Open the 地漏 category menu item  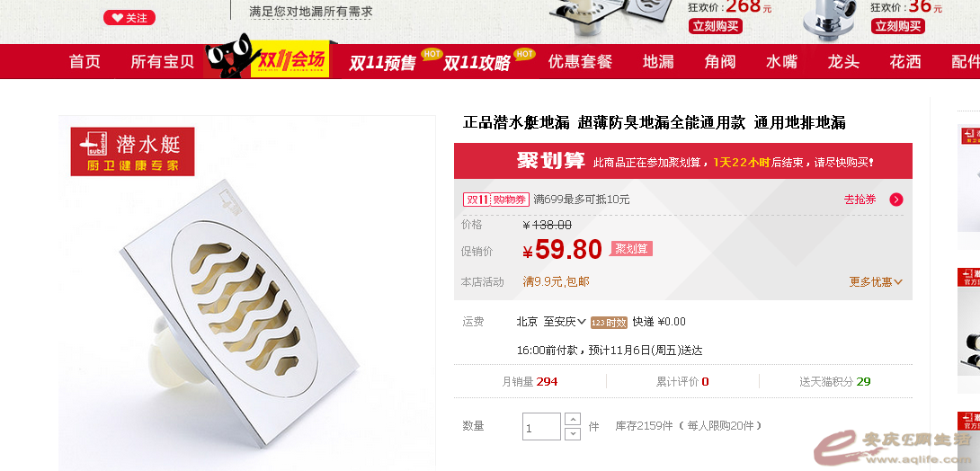point(658,62)
